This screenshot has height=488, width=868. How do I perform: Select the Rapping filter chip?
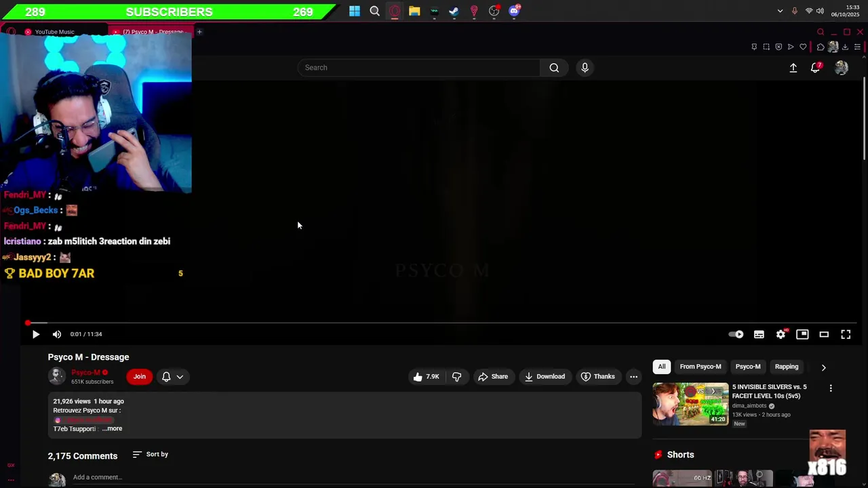(787, 367)
